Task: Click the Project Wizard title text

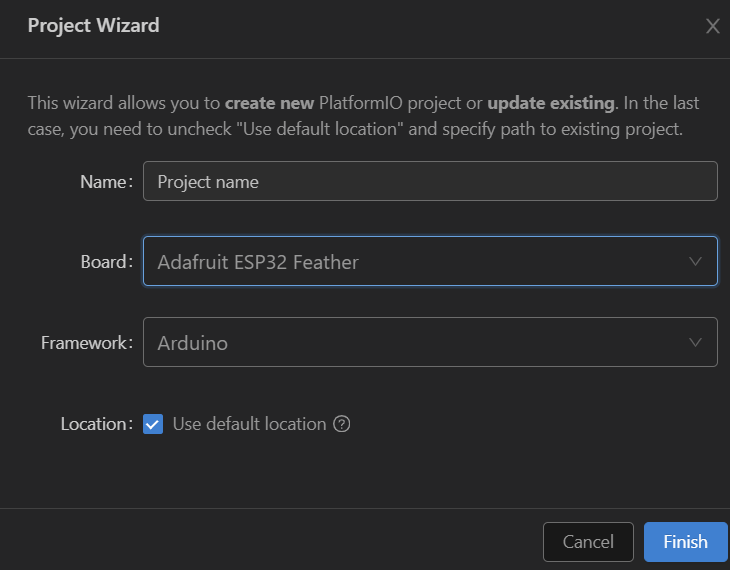Action: pyautogui.click(x=93, y=26)
